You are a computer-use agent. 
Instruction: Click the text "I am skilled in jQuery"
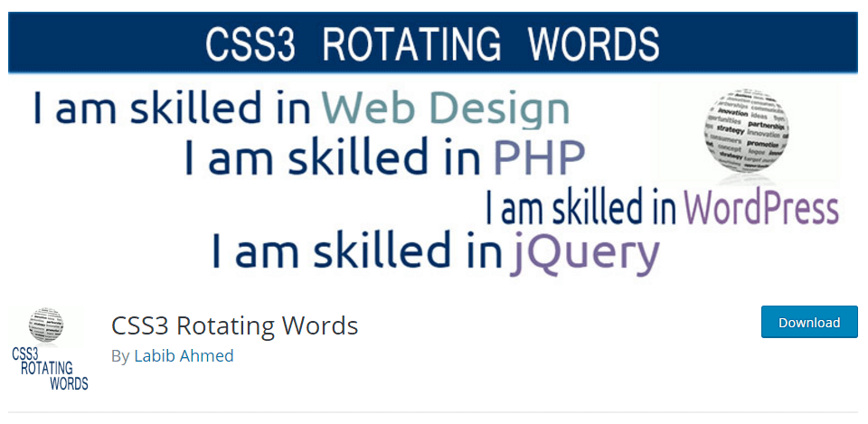point(436,253)
